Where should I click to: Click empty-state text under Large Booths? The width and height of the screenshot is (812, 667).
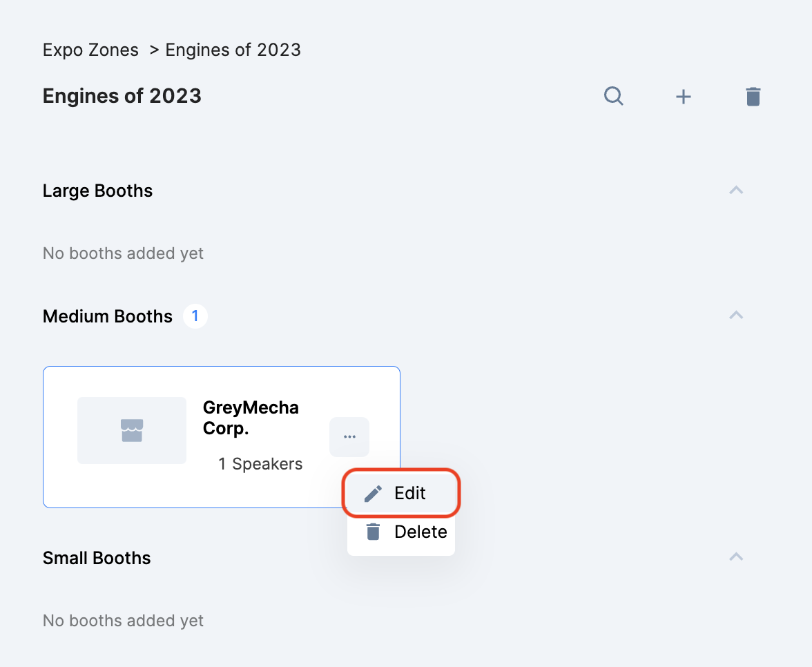click(123, 253)
